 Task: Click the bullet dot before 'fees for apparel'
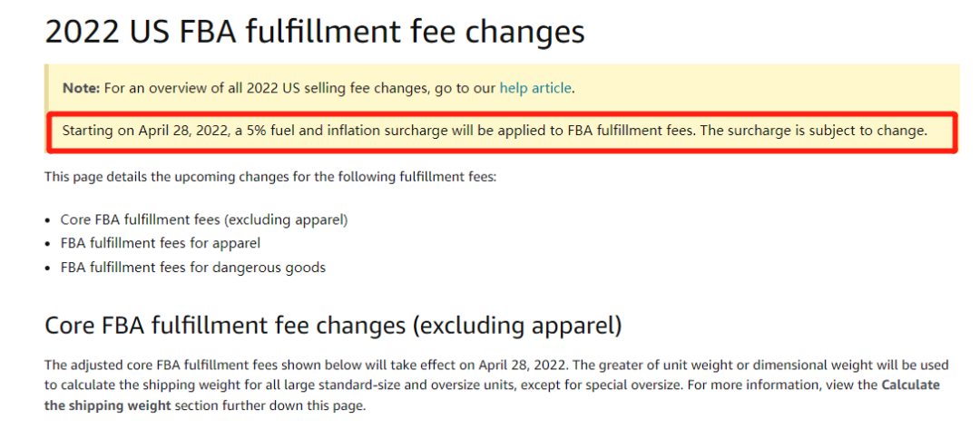click(48, 244)
